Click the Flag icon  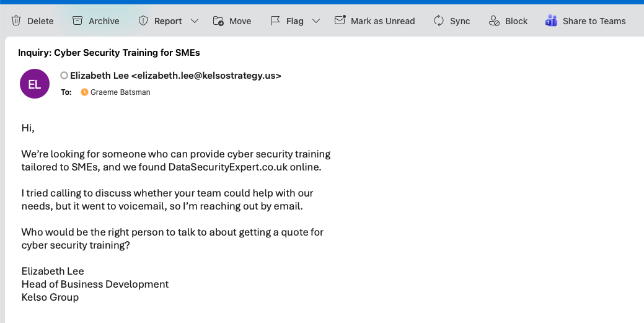pyautogui.click(x=276, y=20)
